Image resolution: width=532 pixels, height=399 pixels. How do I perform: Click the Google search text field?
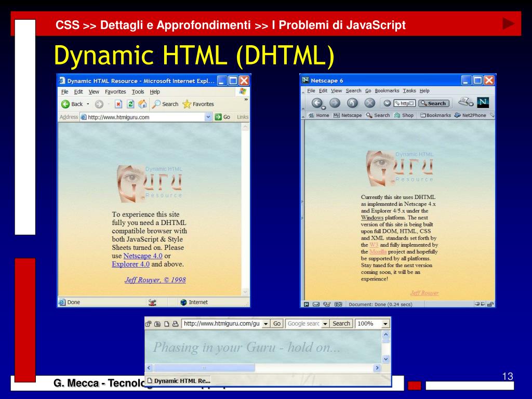pyautogui.click(x=303, y=324)
